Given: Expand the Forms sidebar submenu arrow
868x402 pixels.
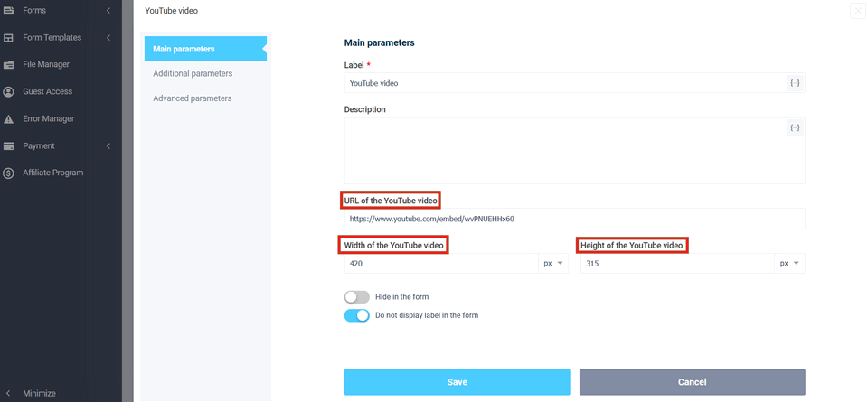Looking at the screenshot, I should point(108,10).
